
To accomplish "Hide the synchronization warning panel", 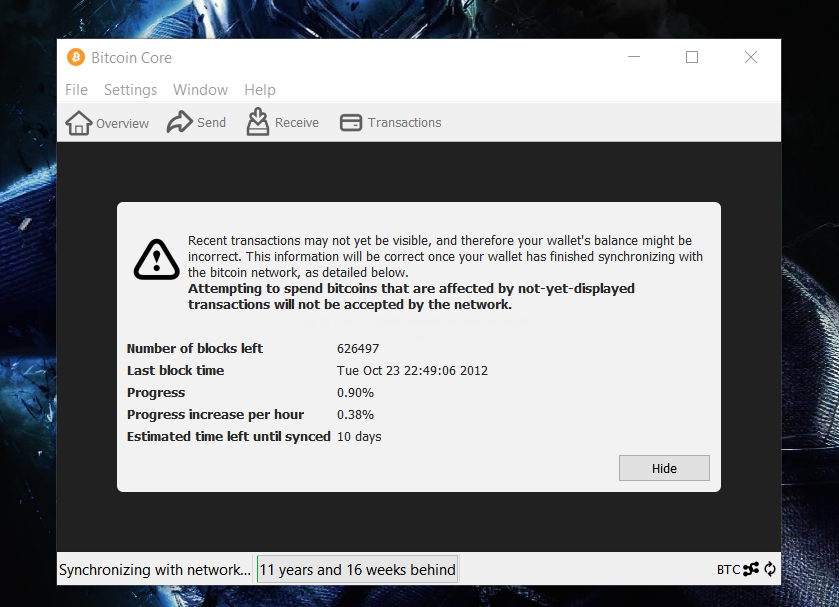I will pyautogui.click(x=664, y=468).
